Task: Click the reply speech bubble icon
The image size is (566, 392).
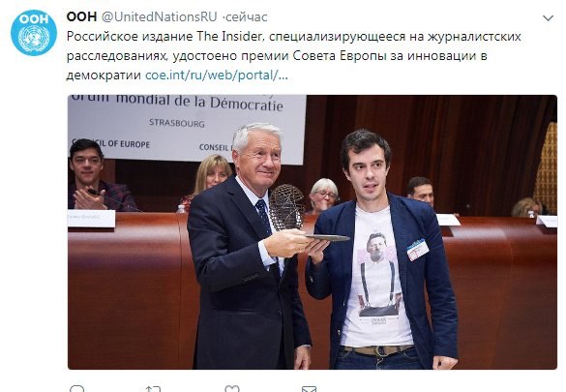Action: point(76,389)
